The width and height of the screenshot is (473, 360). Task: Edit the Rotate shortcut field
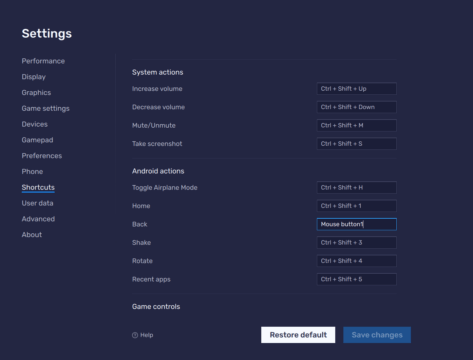pyautogui.click(x=356, y=261)
